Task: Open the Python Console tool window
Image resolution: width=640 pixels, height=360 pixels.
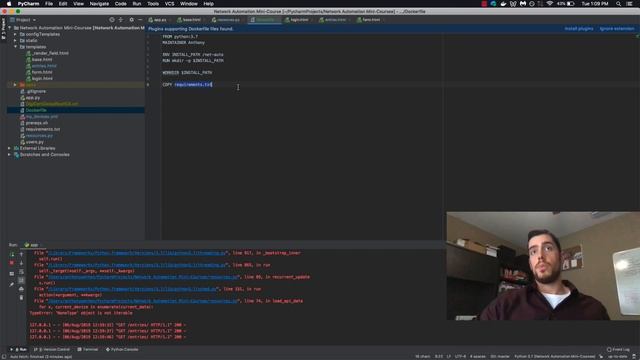Action: (x=122, y=349)
